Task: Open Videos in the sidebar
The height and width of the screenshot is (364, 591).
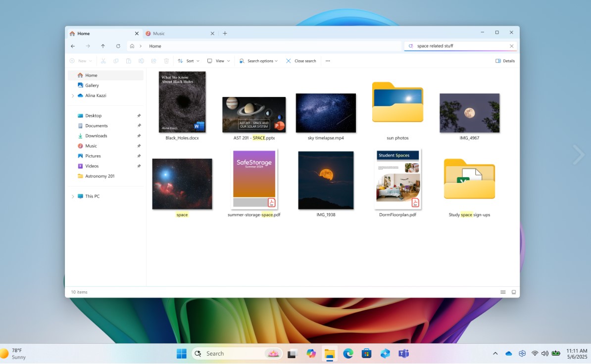Action: (x=105, y=166)
